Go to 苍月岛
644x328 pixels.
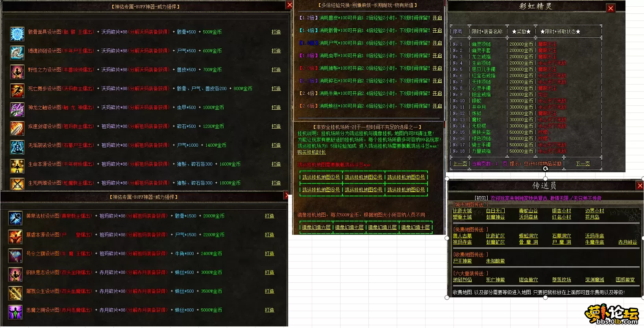[x=592, y=217]
